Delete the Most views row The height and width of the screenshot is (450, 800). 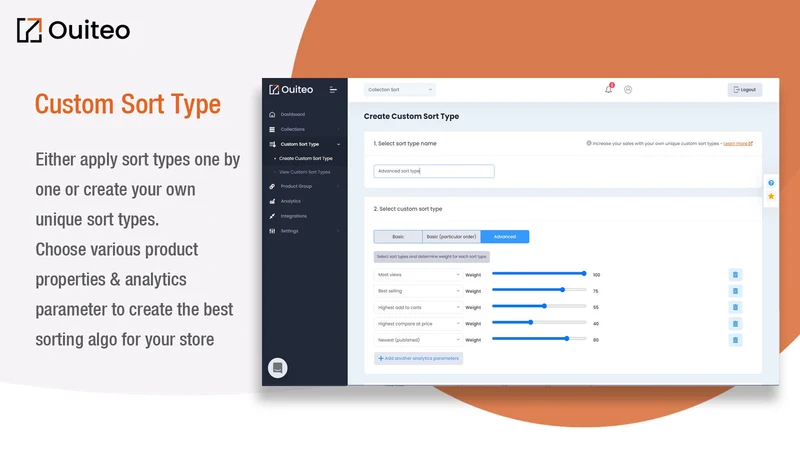click(x=735, y=274)
